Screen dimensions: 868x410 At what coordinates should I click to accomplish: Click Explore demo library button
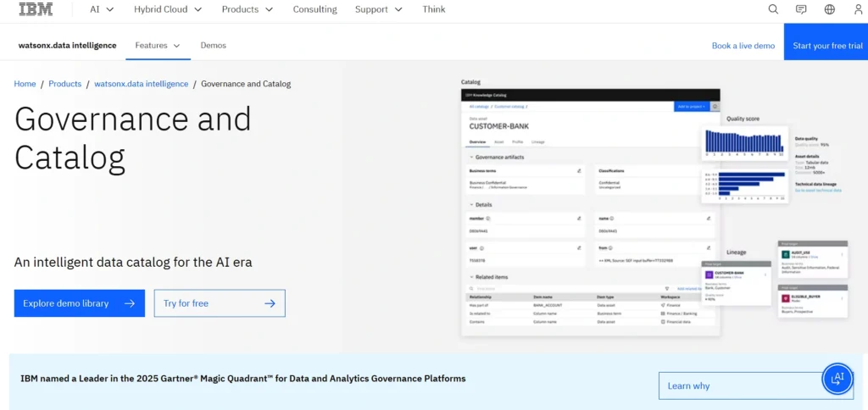tap(79, 303)
